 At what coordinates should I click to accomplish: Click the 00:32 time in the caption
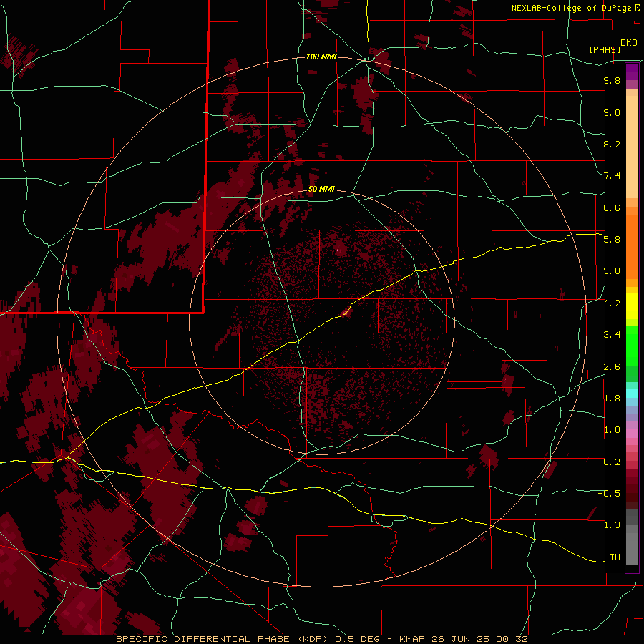512,639
